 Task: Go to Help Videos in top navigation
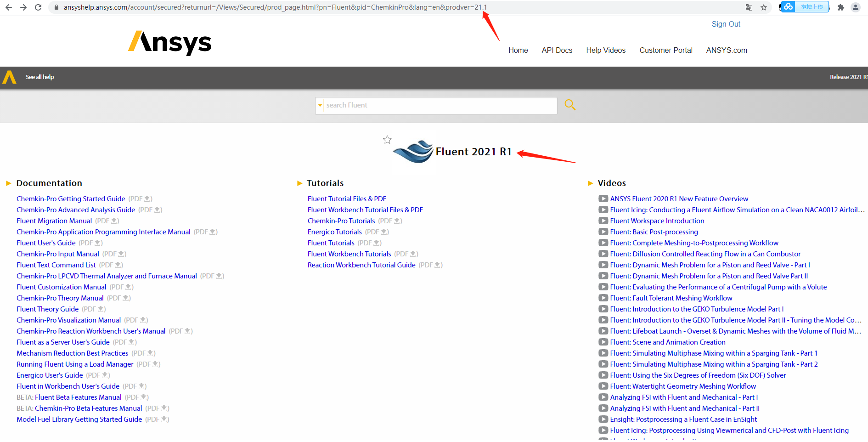(x=605, y=51)
